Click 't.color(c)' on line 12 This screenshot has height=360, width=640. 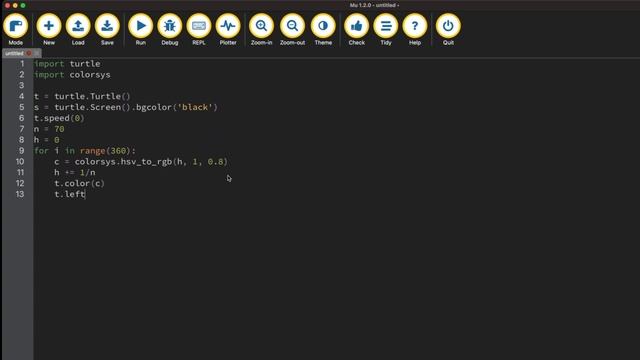coord(80,184)
